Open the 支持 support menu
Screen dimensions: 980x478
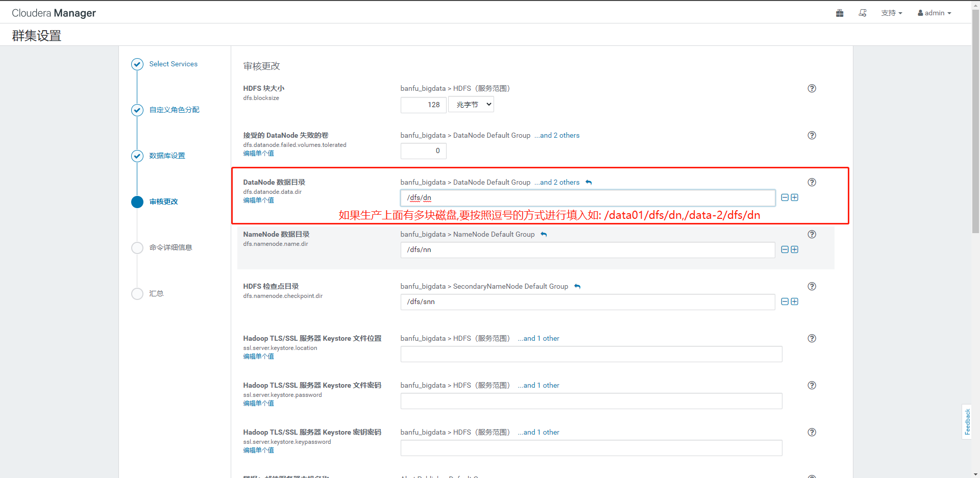click(891, 13)
